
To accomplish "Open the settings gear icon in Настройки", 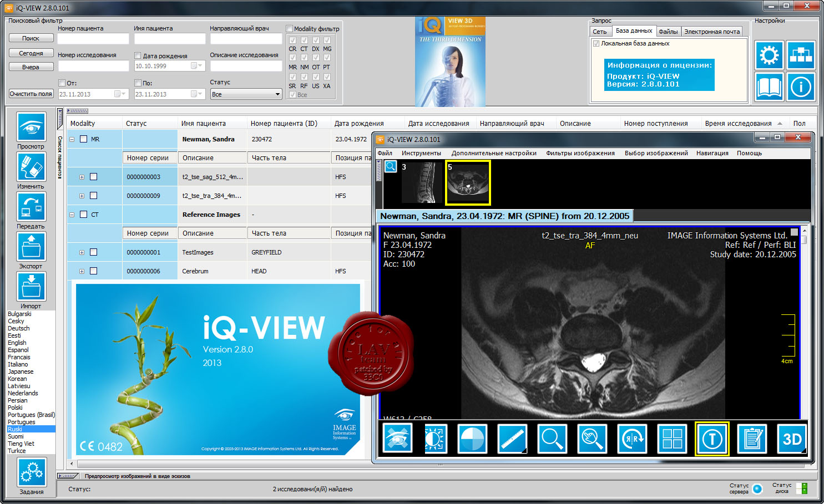I will pos(769,55).
